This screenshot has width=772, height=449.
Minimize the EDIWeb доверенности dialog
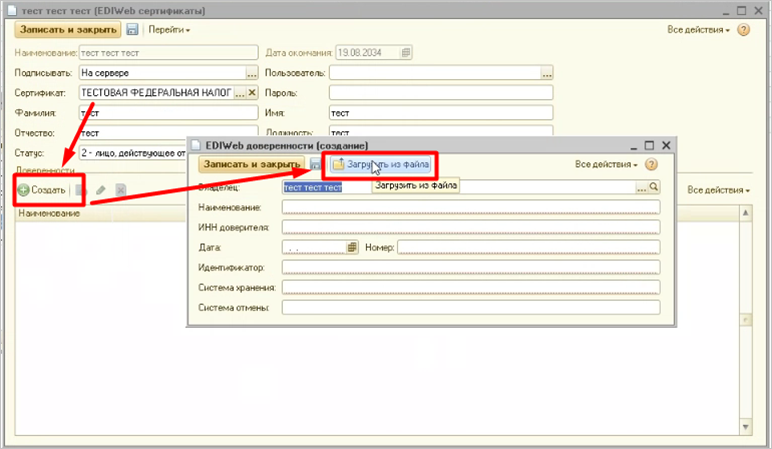(x=634, y=146)
